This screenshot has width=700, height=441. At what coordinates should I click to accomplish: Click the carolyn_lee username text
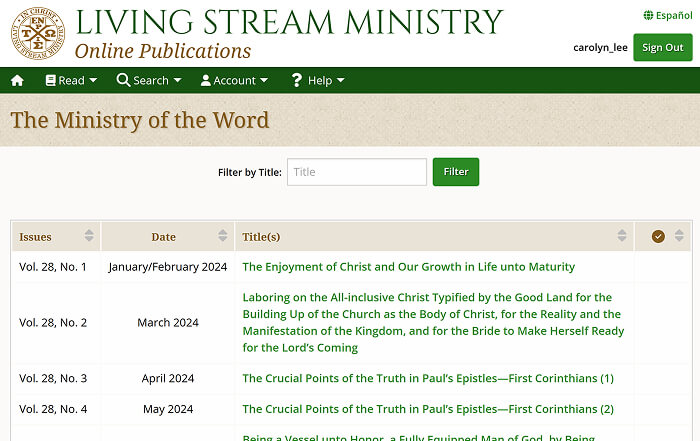pos(600,47)
